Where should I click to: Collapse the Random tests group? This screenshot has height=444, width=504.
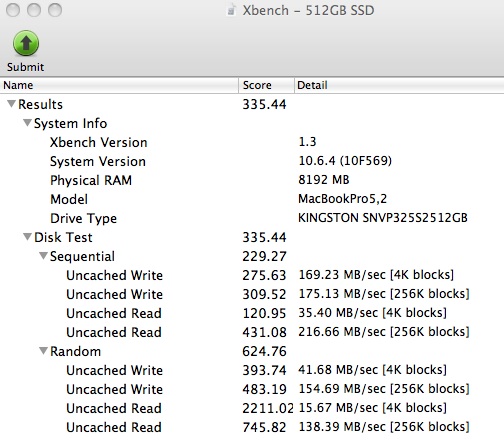[x=43, y=351]
